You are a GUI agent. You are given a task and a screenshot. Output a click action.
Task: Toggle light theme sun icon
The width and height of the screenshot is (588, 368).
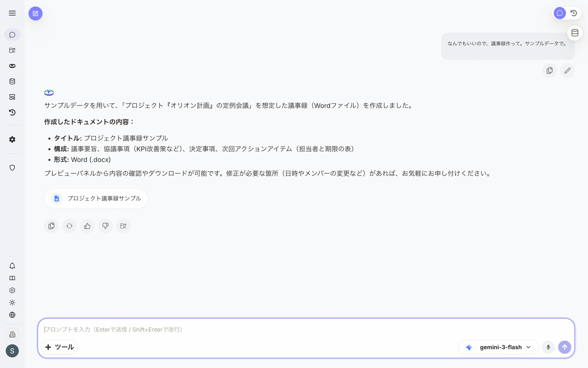tap(12, 303)
